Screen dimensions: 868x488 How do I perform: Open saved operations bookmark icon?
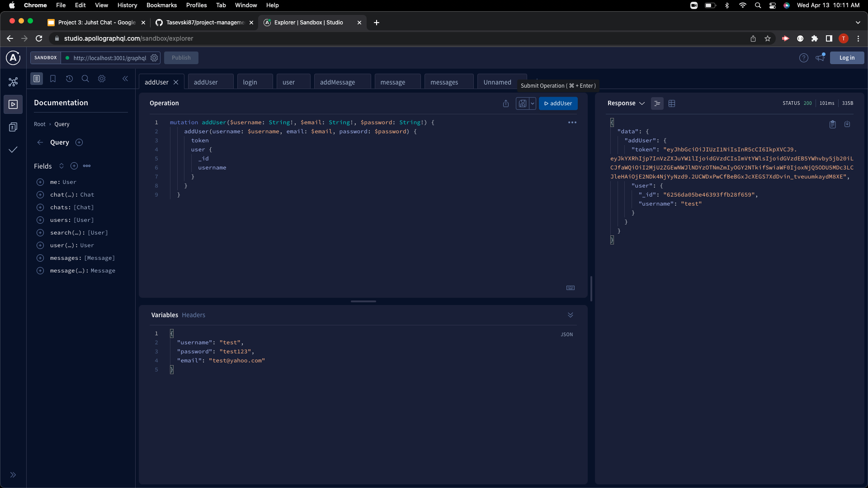(53, 78)
